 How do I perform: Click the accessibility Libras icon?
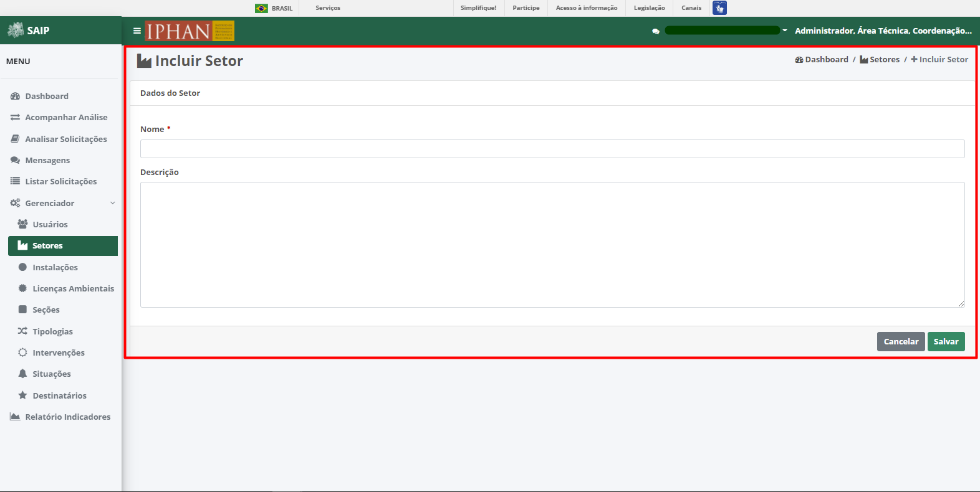pos(719,8)
